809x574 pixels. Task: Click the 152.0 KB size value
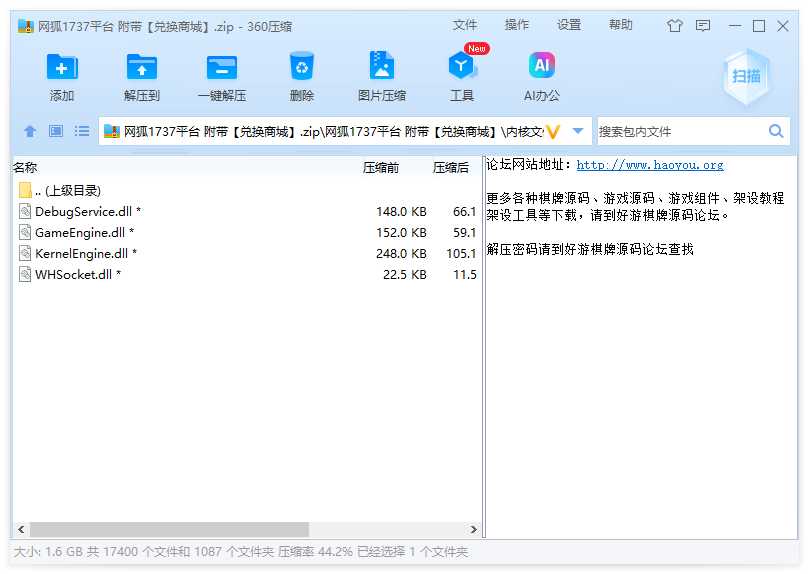pyautogui.click(x=401, y=233)
